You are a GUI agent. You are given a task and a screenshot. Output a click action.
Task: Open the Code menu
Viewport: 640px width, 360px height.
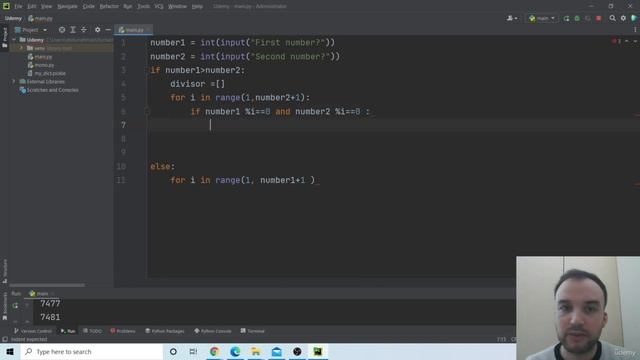(x=89, y=7)
